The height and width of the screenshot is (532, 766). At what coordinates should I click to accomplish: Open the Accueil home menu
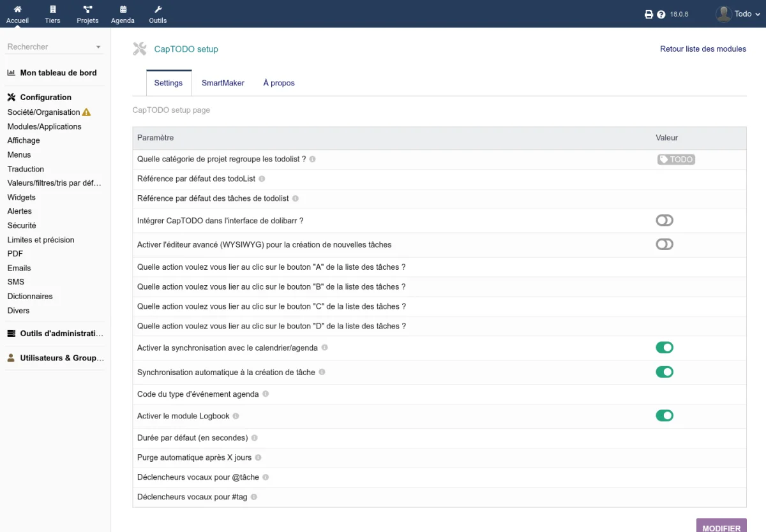click(x=17, y=14)
